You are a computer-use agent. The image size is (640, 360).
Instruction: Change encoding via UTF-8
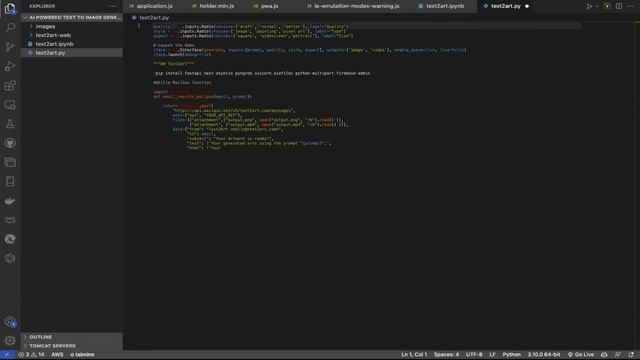click(474, 355)
